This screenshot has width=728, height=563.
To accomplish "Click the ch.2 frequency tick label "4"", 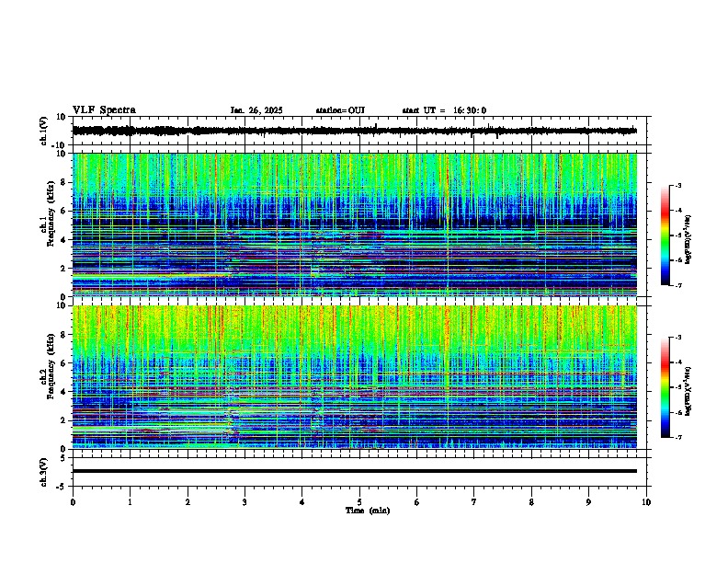I will pos(64,392).
